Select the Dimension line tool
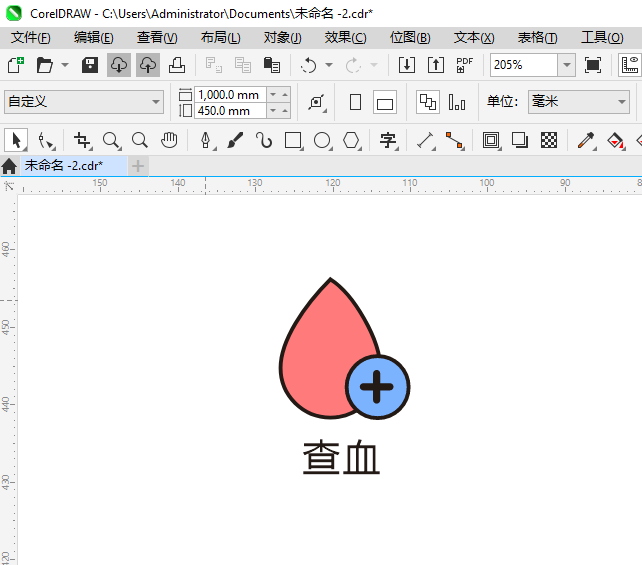 pos(425,140)
